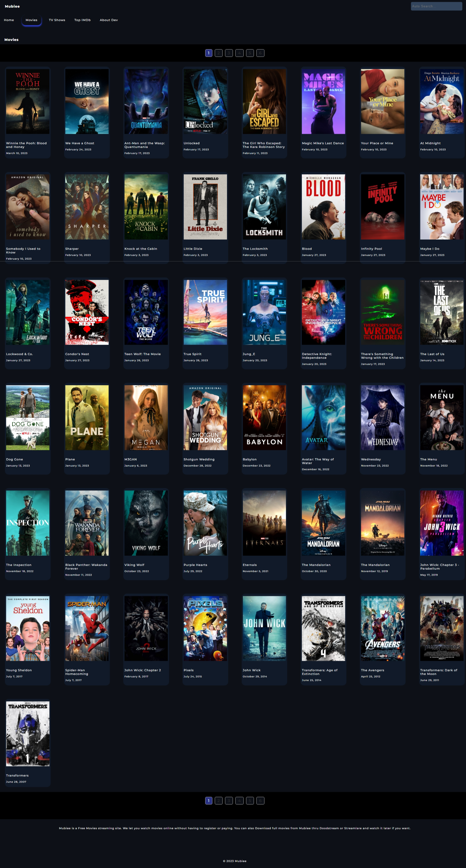The image size is (466, 868).
Task: Click the Magic Mike's Last Dance title
Action: [323, 143]
